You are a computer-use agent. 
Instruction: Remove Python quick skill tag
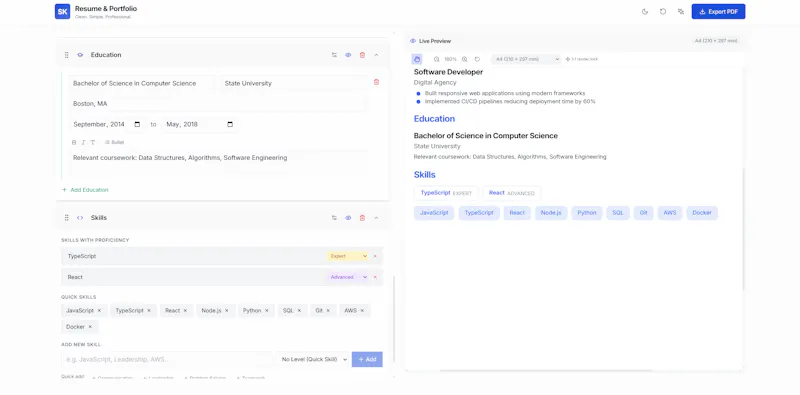coord(266,310)
